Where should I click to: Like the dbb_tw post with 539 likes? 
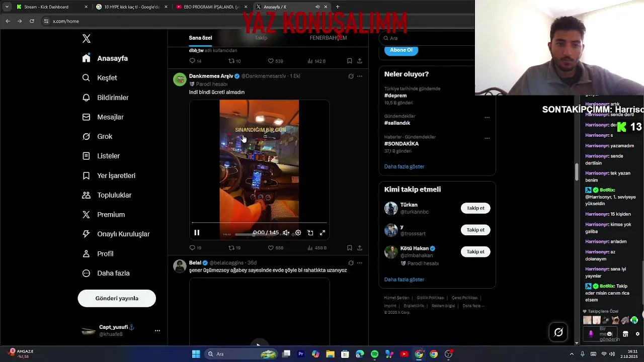pos(275,61)
